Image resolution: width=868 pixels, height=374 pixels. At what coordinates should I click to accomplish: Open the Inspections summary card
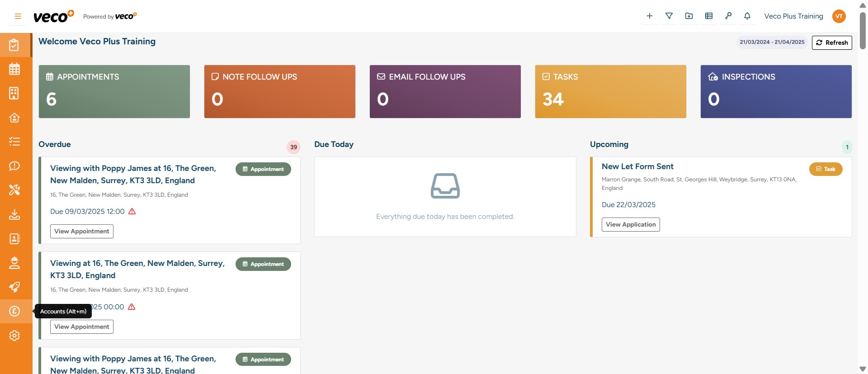776,91
